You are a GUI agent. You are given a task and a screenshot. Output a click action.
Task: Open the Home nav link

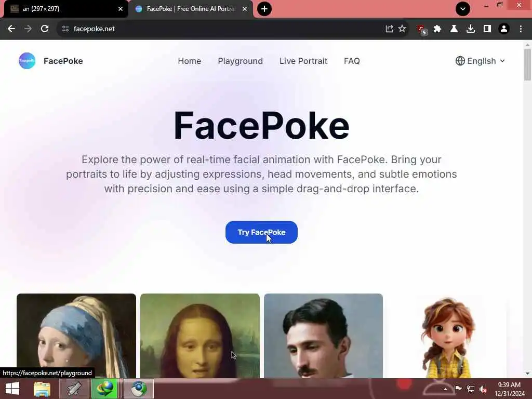(189, 61)
